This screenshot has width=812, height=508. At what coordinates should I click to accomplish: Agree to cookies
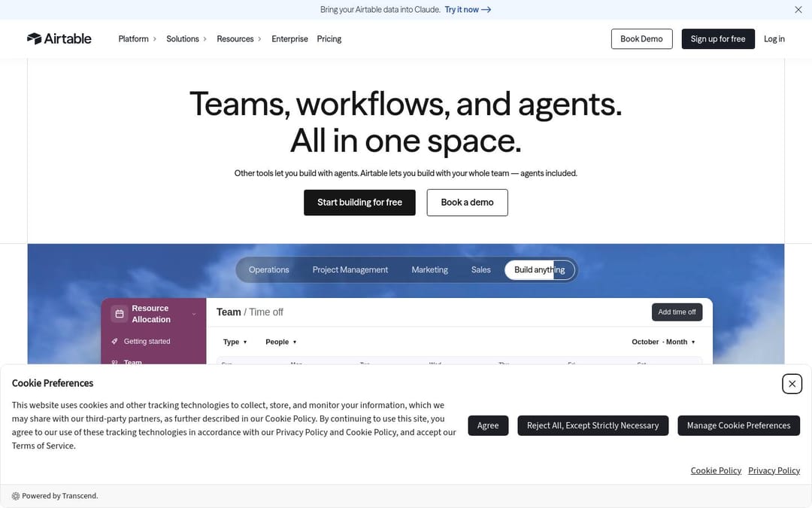pos(488,425)
